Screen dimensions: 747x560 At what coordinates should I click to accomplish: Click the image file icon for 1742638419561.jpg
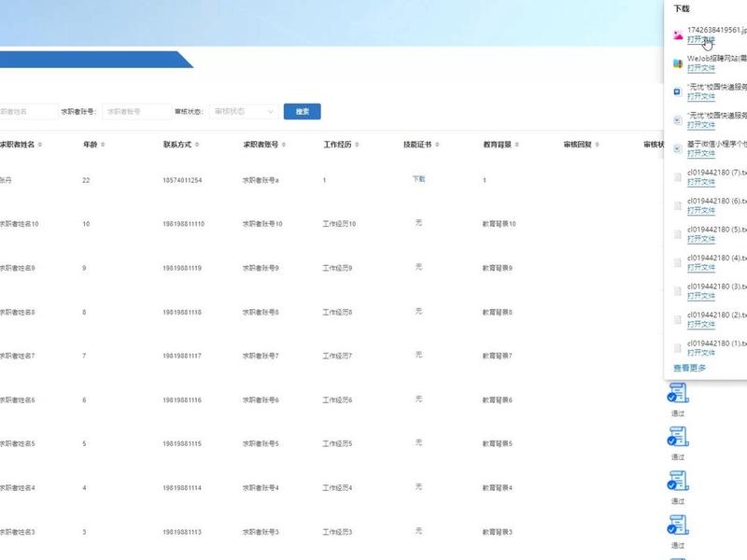(x=678, y=35)
